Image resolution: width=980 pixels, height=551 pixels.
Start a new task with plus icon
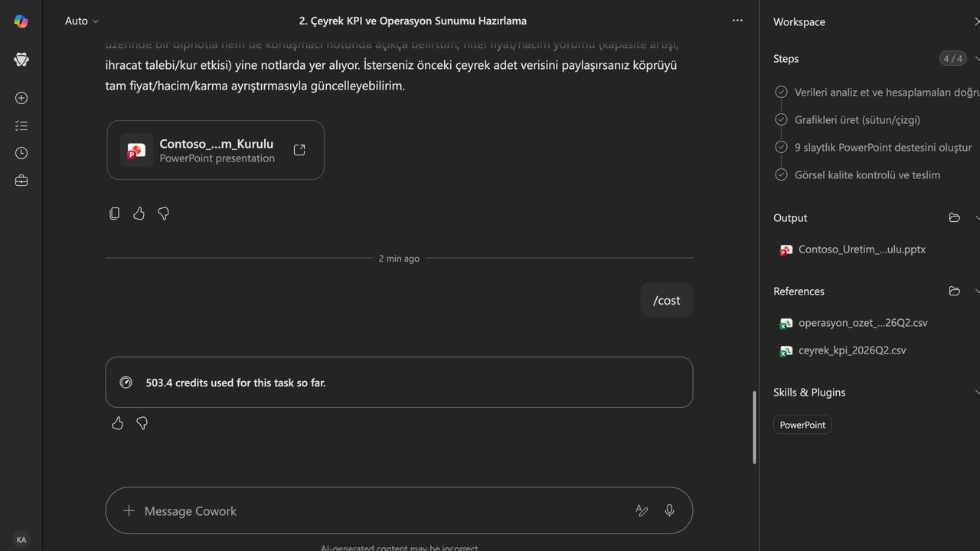pyautogui.click(x=21, y=98)
